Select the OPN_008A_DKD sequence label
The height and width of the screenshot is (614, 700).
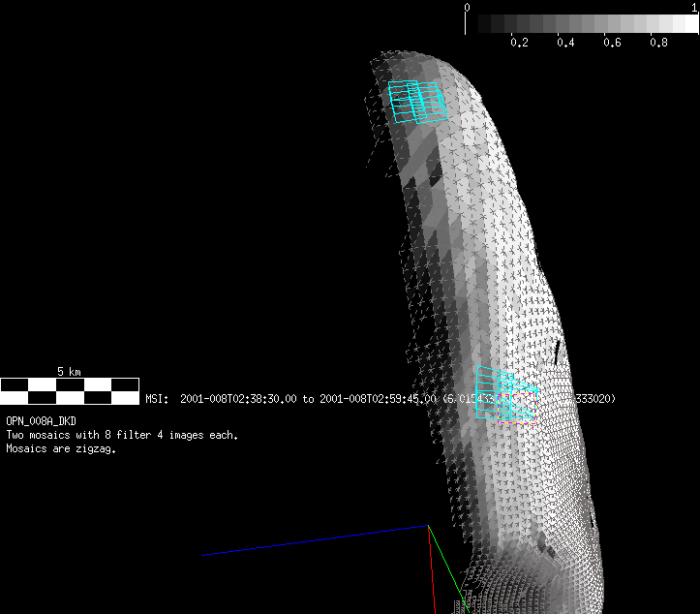tap(41, 421)
